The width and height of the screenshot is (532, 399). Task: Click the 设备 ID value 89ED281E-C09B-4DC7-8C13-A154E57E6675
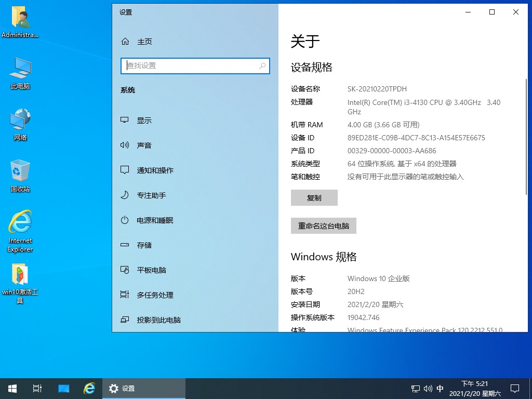(416, 138)
